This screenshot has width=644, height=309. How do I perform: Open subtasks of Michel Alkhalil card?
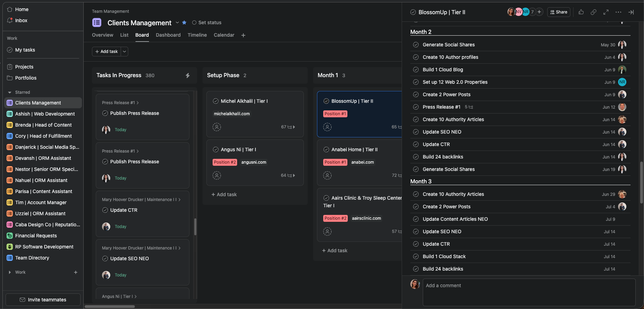(288, 127)
